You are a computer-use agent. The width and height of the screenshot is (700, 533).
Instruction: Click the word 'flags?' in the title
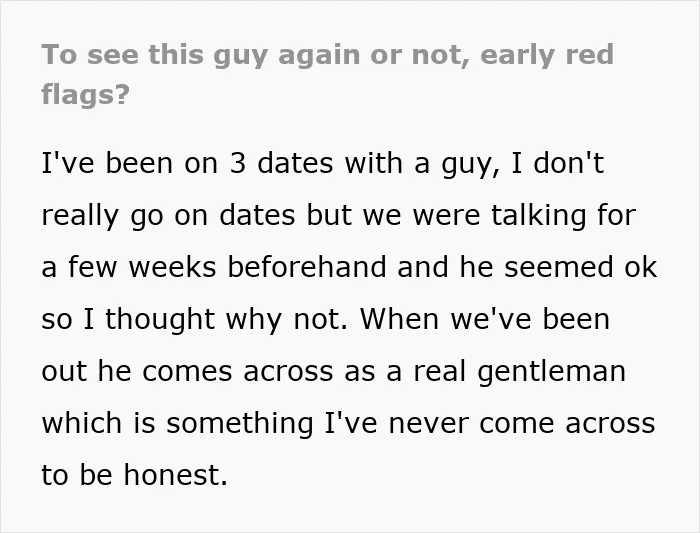85,95
